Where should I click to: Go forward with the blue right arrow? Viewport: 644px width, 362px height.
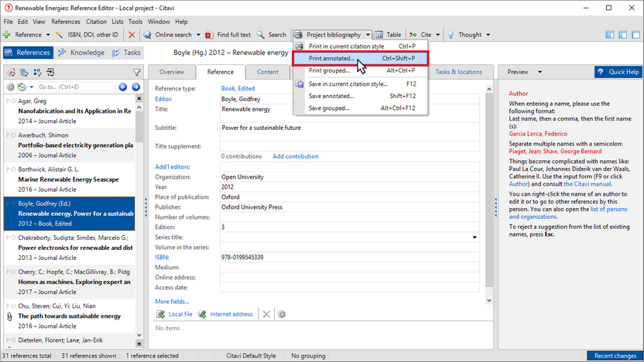pos(136,87)
